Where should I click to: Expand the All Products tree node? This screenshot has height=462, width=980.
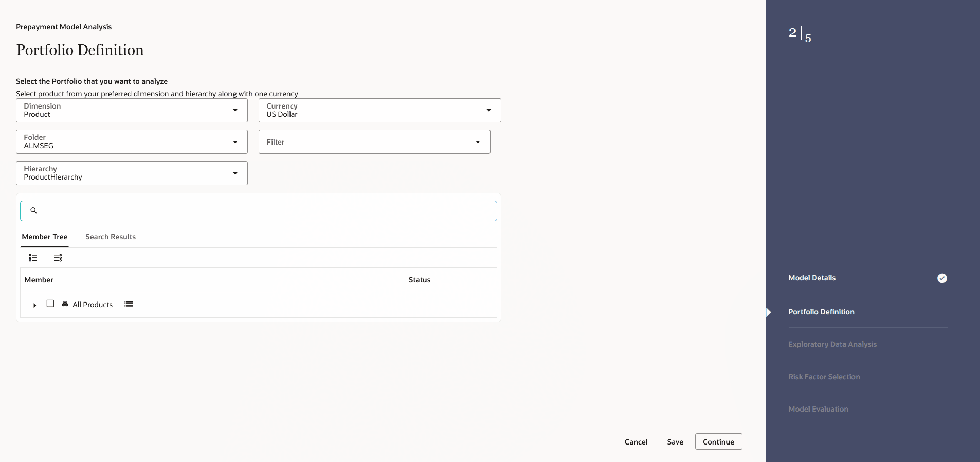34,305
